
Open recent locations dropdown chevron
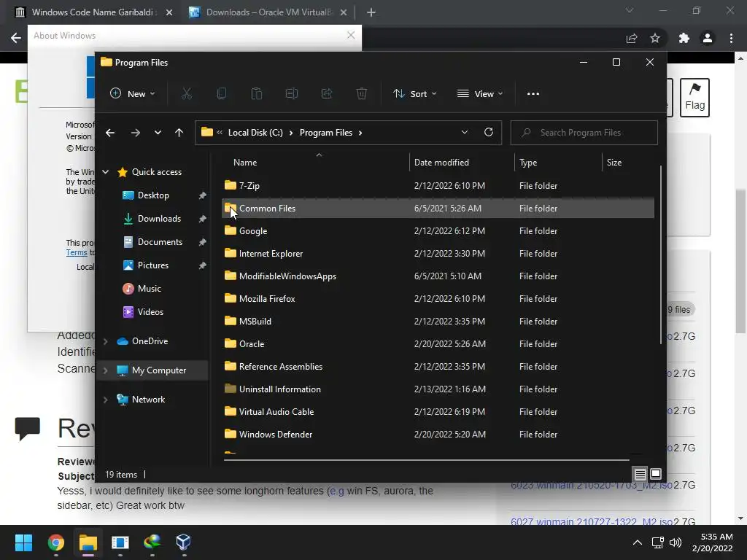158,133
